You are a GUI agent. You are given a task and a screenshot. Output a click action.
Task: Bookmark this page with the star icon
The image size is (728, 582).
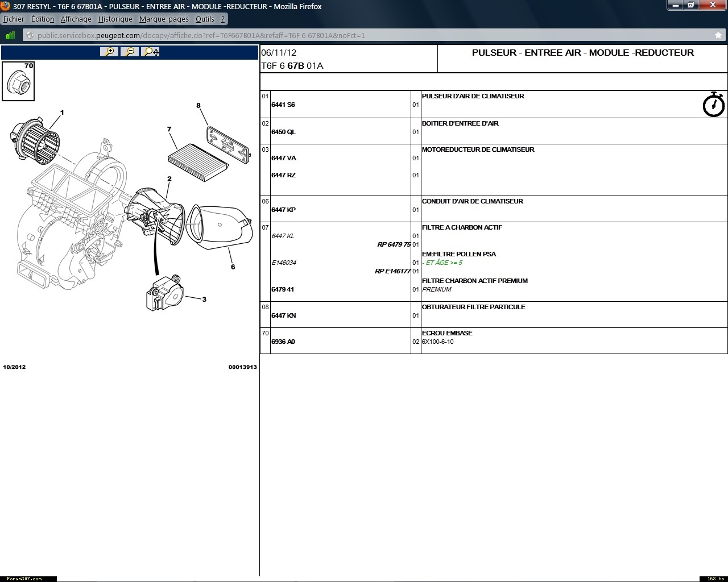[x=718, y=35]
